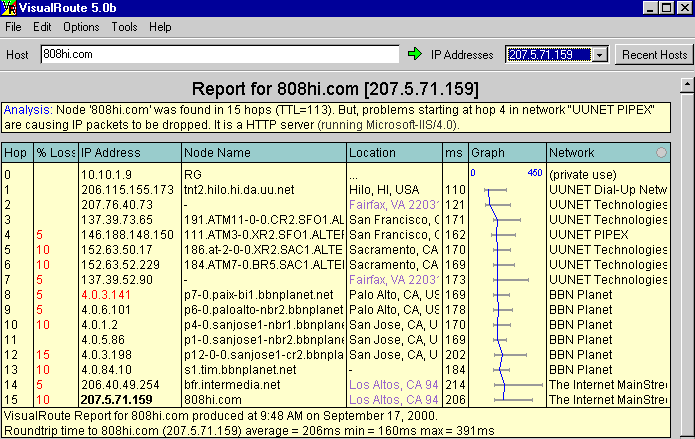The height and width of the screenshot is (439, 695).
Task: Click the Hilo, HI, USA location
Action: click(384, 190)
